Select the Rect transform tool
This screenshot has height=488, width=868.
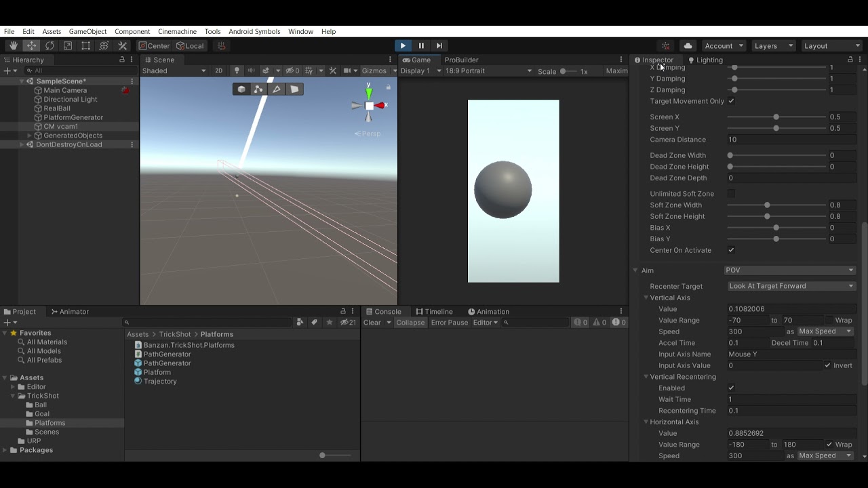85,45
